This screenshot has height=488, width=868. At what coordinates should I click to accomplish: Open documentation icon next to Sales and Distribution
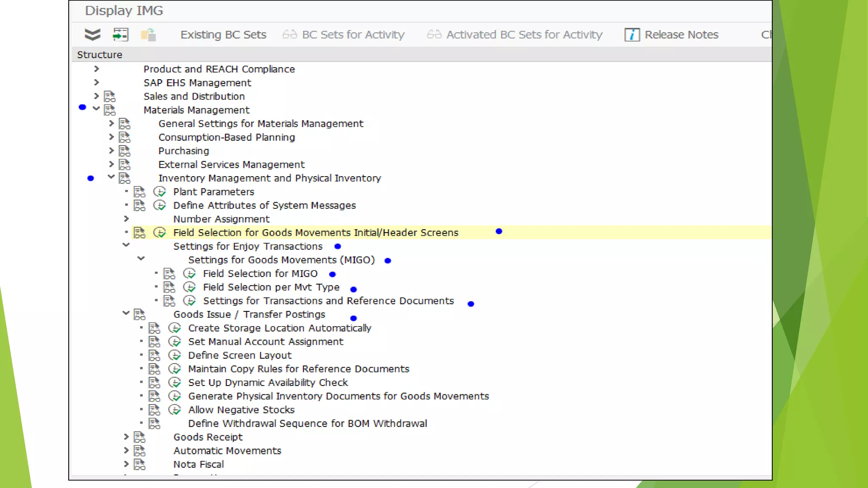point(110,96)
